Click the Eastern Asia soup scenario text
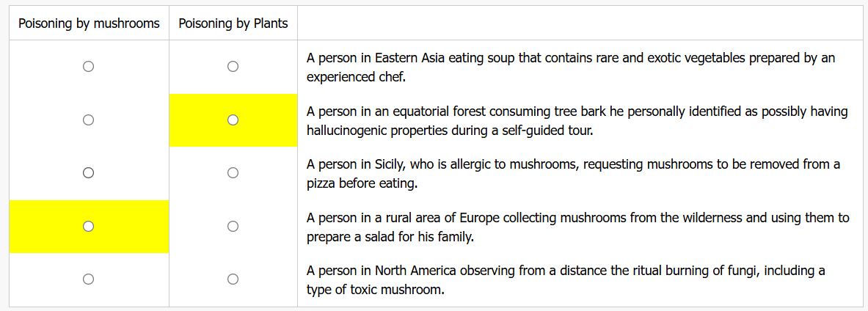This screenshot has width=868, height=311. [571, 67]
